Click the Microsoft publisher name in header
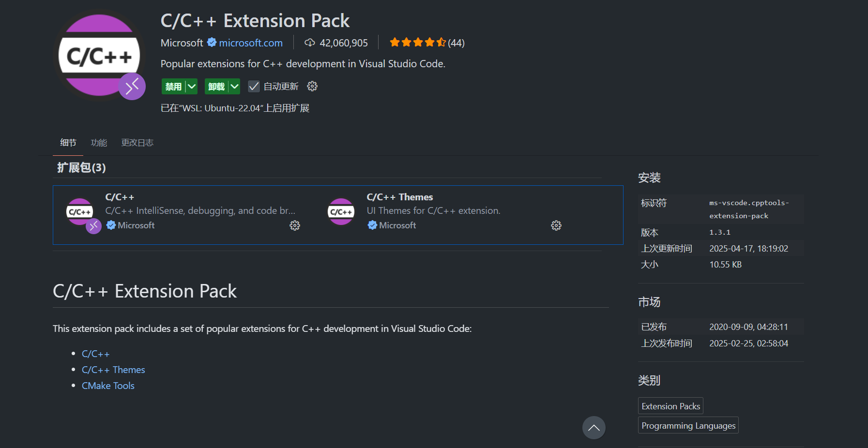 (182, 43)
